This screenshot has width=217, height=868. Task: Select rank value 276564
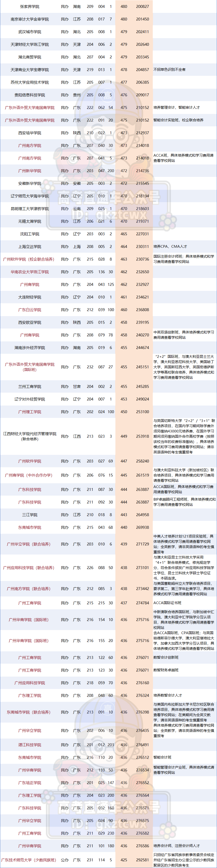[142, 795]
